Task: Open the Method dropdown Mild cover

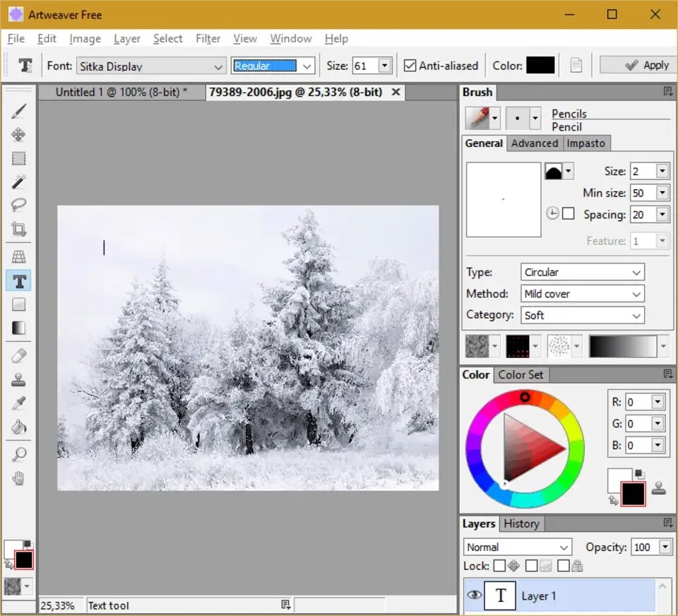Action: click(582, 294)
